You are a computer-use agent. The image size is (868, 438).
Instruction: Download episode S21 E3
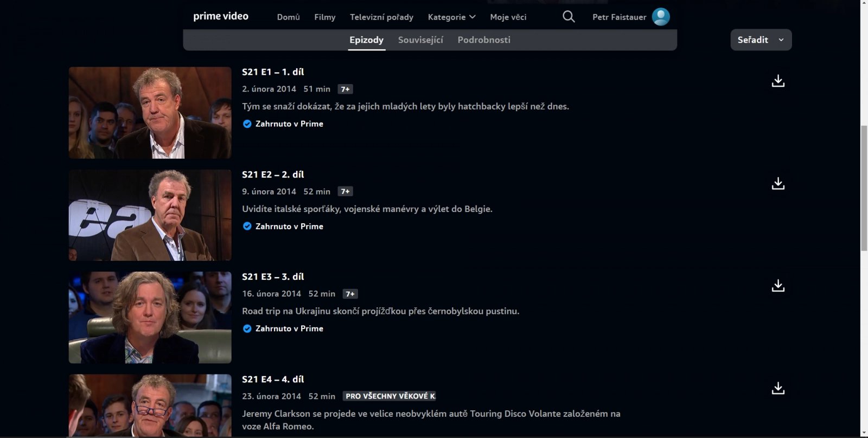pos(778,286)
